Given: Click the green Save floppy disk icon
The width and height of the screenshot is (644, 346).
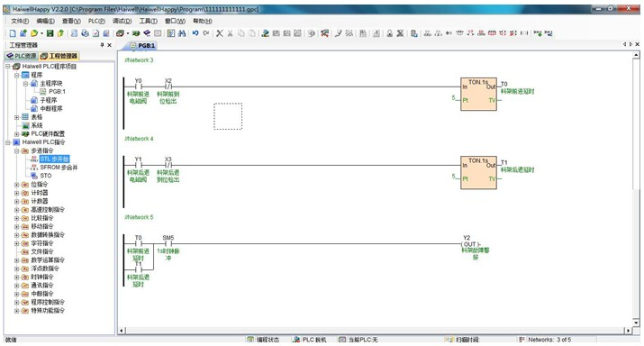Looking at the screenshot, I should (50, 33).
